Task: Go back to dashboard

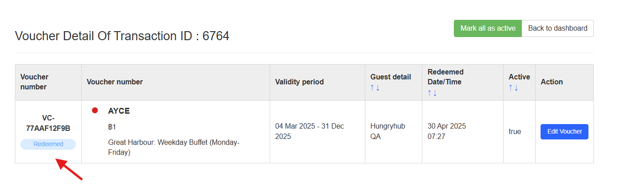Action: tap(557, 28)
